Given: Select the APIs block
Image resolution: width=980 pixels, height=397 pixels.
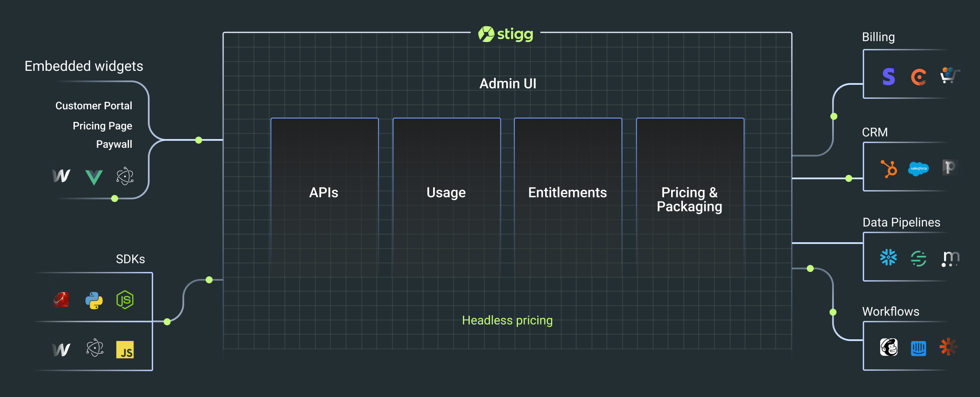Looking at the screenshot, I should click(324, 192).
